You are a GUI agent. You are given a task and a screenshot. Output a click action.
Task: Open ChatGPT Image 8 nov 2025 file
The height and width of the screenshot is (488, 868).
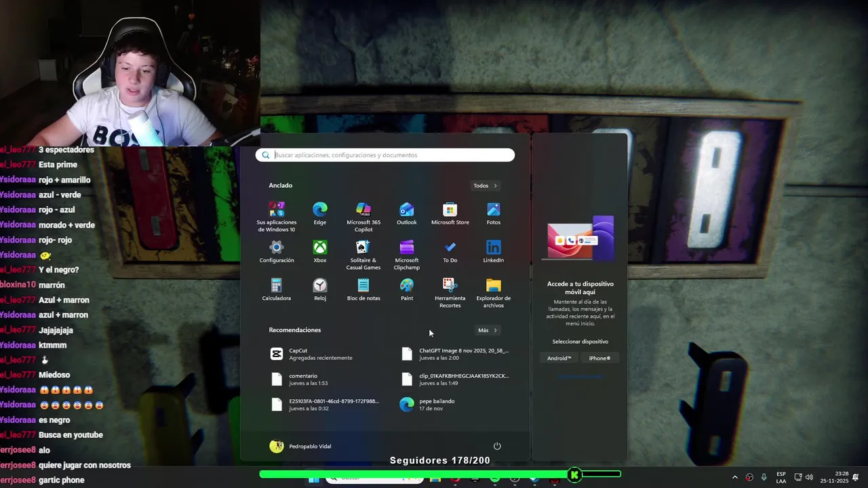tap(454, 354)
